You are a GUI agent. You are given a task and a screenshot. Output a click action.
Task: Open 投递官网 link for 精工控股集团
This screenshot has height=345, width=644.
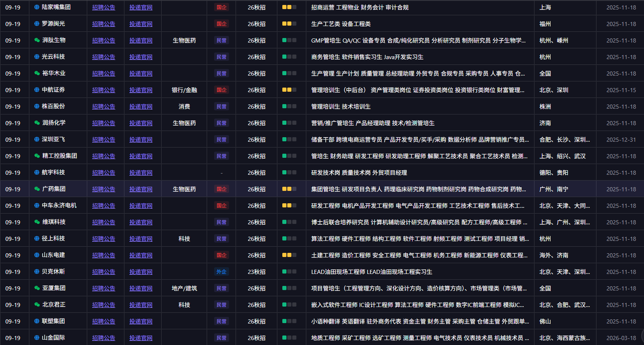click(x=141, y=156)
